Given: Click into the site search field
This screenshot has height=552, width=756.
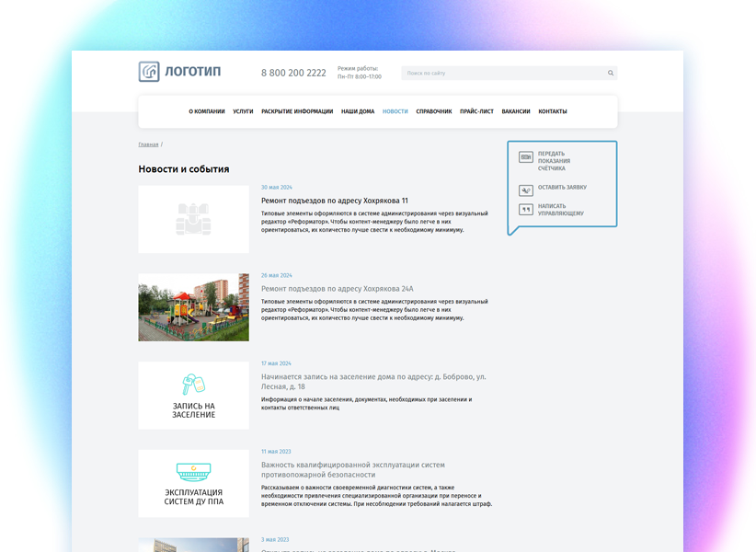Looking at the screenshot, I should 501,73.
